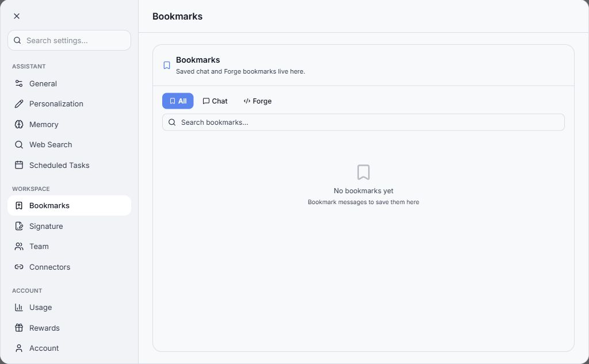This screenshot has height=364, width=589.
Task: Click the Personalization pencil icon
Action: tap(19, 104)
